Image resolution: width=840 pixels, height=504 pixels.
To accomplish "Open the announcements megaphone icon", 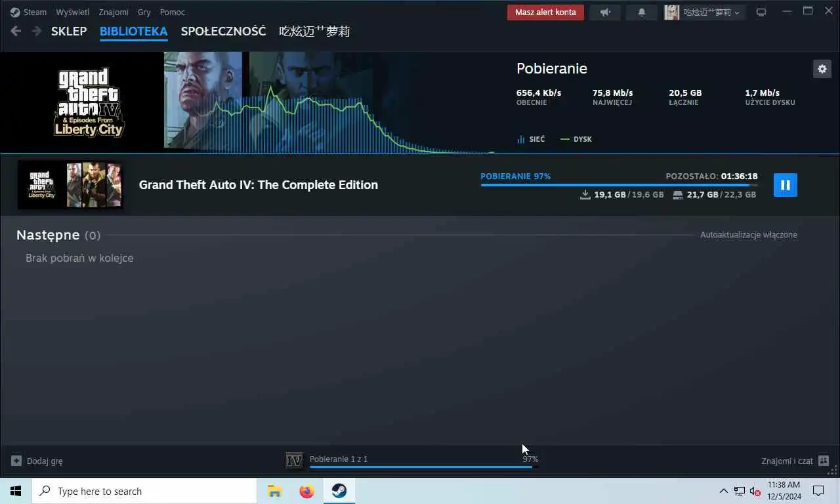I will coord(605,12).
